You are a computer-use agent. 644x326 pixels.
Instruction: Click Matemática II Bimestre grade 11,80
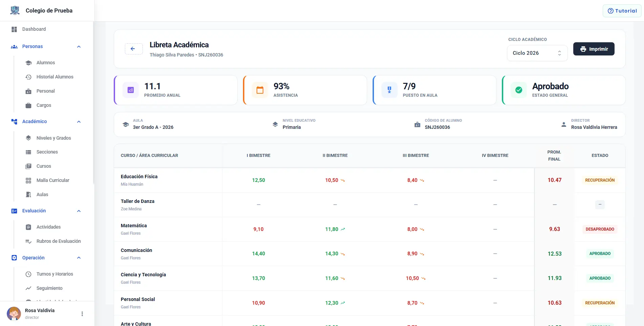pos(332,229)
